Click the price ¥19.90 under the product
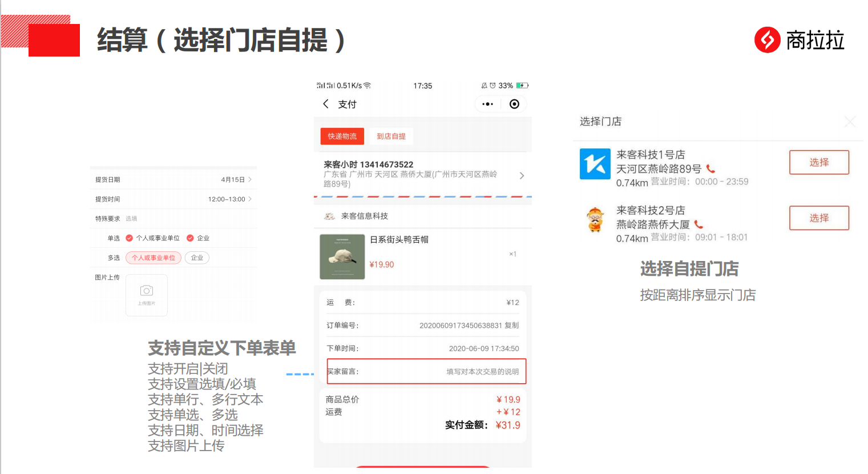Screen dimensions: 868x474 [x=382, y=264]
